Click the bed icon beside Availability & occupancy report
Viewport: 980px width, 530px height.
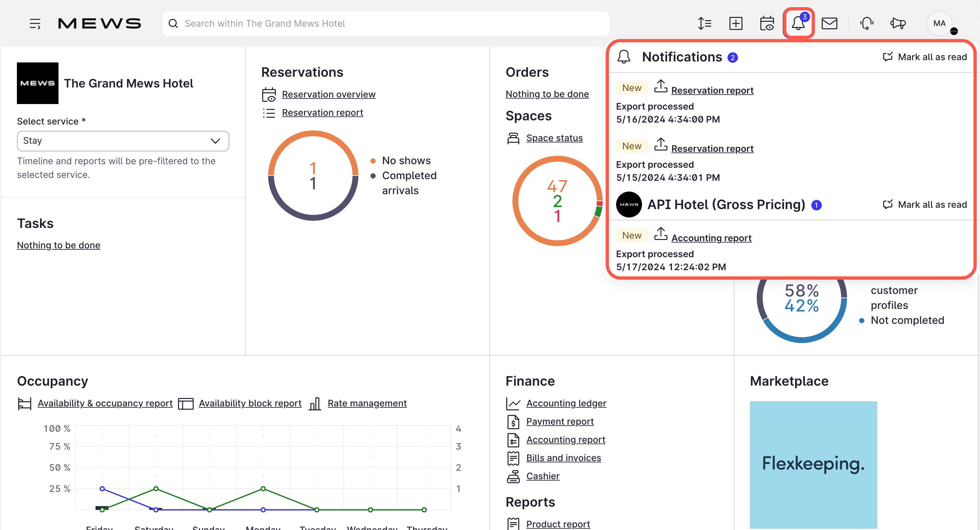tap(24, 404)
